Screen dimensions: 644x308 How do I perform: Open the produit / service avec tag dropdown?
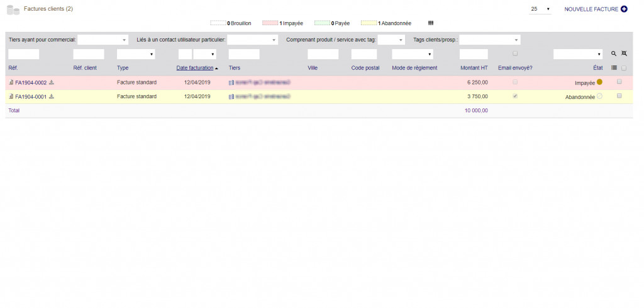(391, 40)
